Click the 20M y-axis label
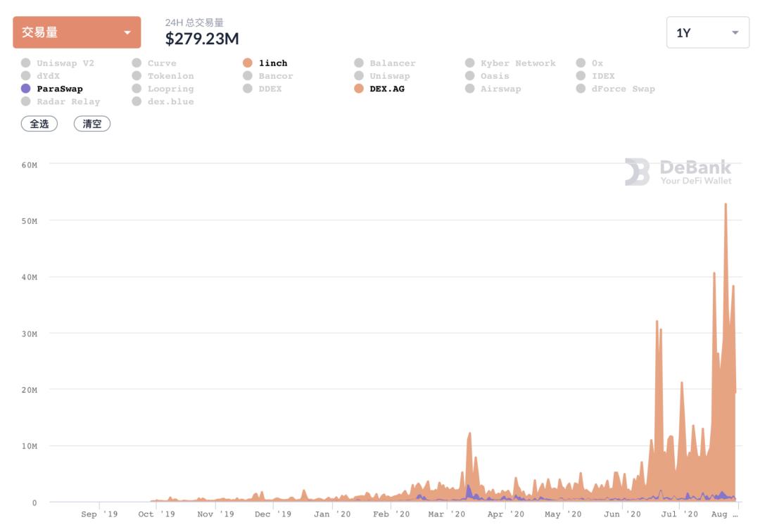 tap(29, 390)
